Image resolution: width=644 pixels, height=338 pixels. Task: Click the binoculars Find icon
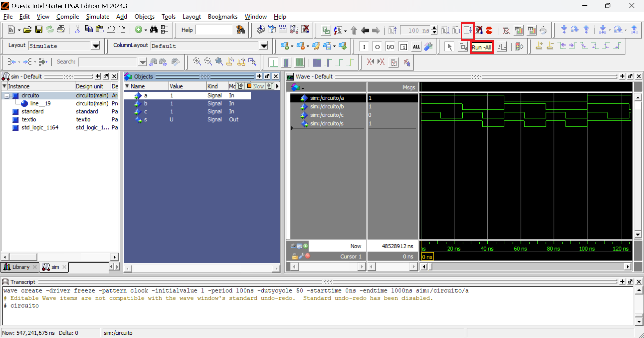[x=154, y=30]
